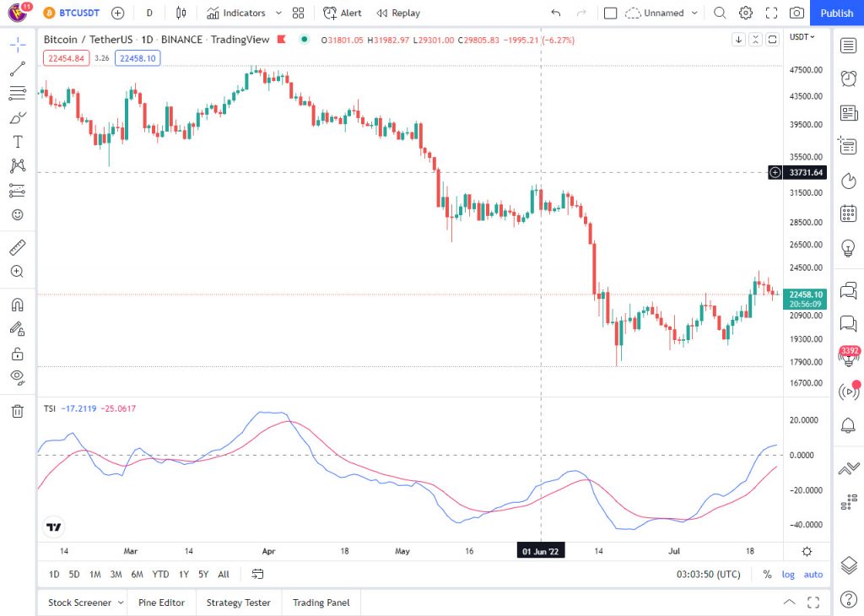Image resolution: width=864 pixels, height=616 pixels.
Task: Open the timezone selector 03:03:50 (UTC)
Action: coord(708,574)
